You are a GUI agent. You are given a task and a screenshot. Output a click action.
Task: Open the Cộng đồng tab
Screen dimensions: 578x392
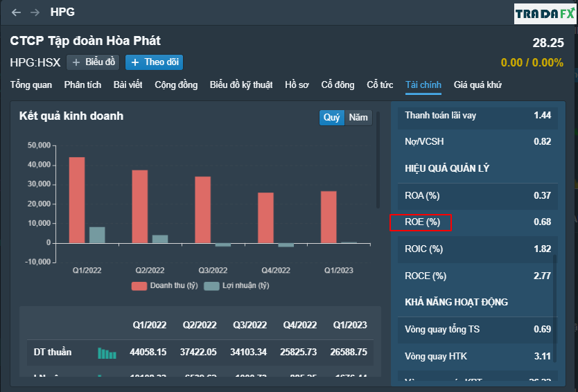click(x=176, y=85)
